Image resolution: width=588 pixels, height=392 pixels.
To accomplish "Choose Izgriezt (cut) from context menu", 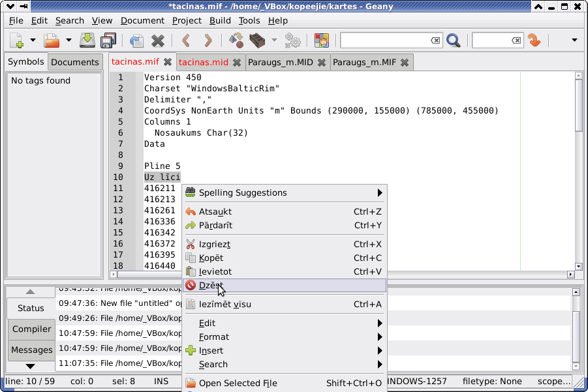I will [285, 245].
